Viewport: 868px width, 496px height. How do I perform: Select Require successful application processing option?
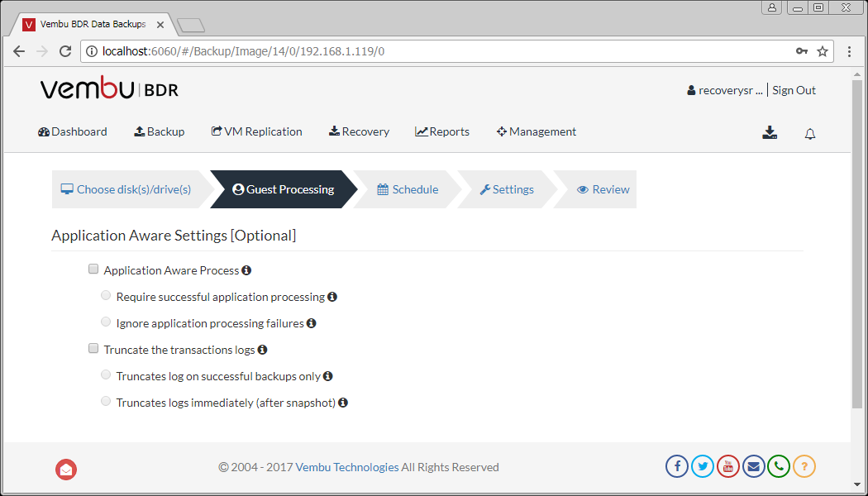(106, 296)
